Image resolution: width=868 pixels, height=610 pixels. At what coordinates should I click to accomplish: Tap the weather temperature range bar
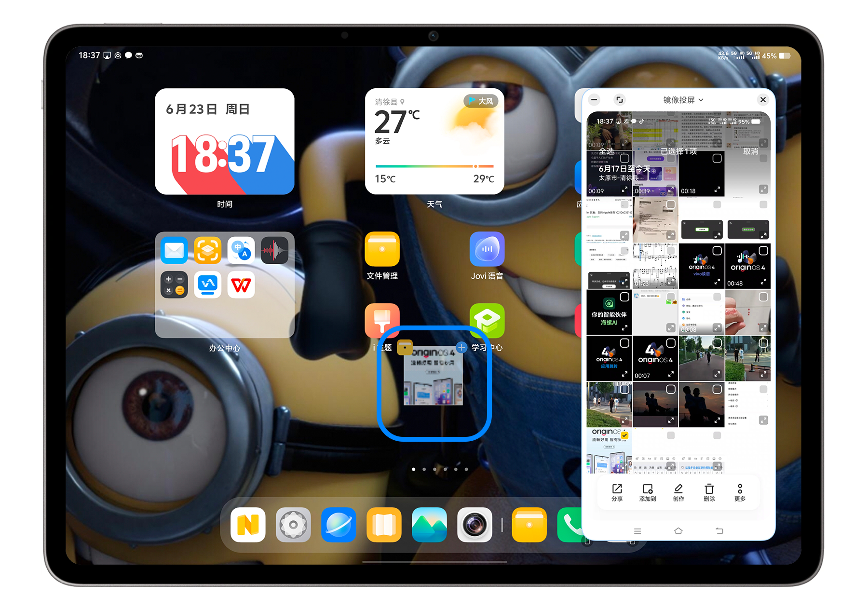pos(434,166)
